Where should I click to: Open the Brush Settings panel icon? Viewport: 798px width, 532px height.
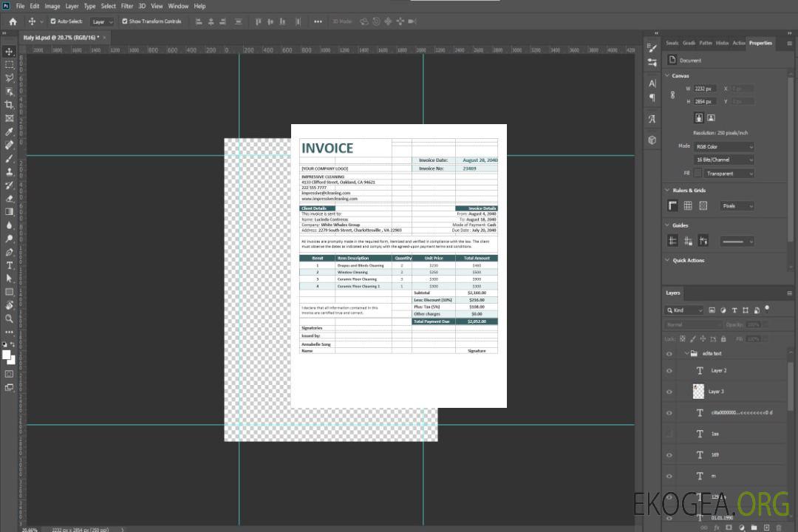coord(652,48)
